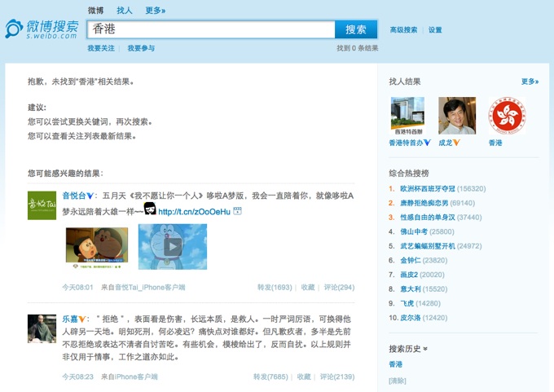Open hot search 性感自由的单身汉
554x392 pixels.
[x=428, y=218]
